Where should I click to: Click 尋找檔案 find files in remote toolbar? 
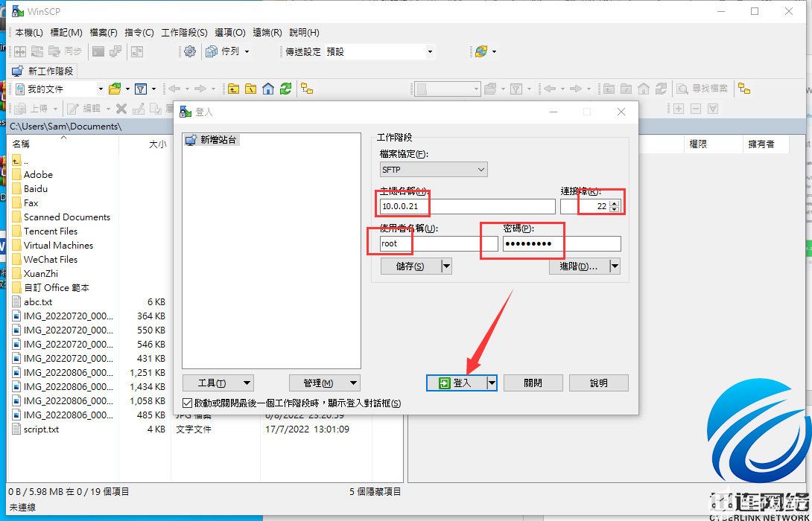(702, 89)
